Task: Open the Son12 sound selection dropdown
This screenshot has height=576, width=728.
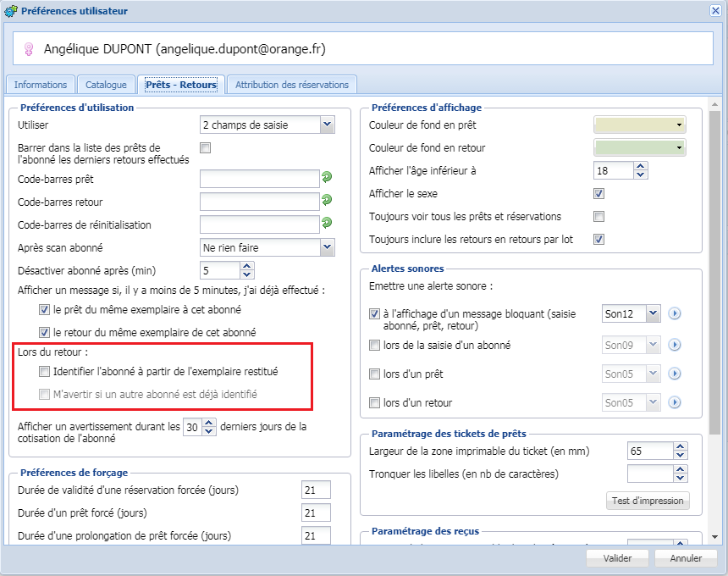Action: (652, 313)
